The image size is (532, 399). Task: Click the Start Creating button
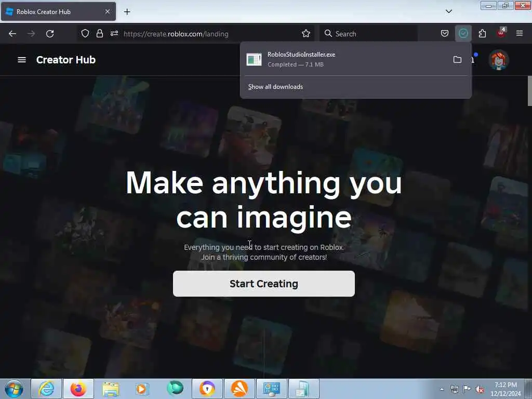pyautogui.click(x=263, y=284)
